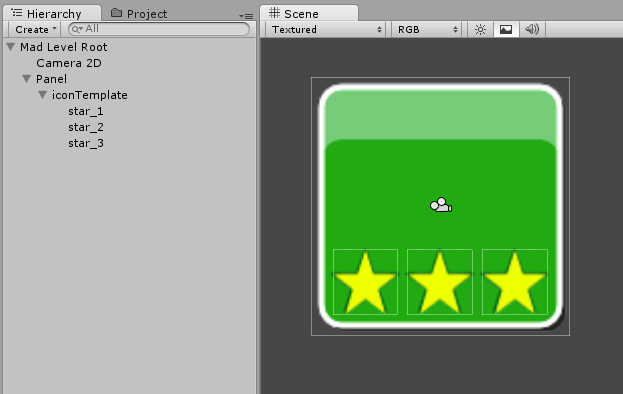Toggle the scene image effects button
Image resolution: width=623 pixels, height=394 pixels.
pos(506,29)
